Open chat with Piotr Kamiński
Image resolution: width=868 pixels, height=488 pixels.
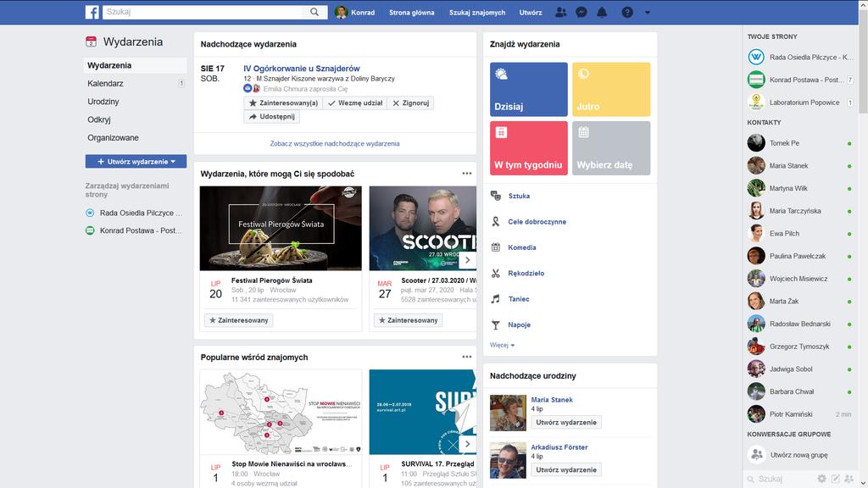[800, 413]
